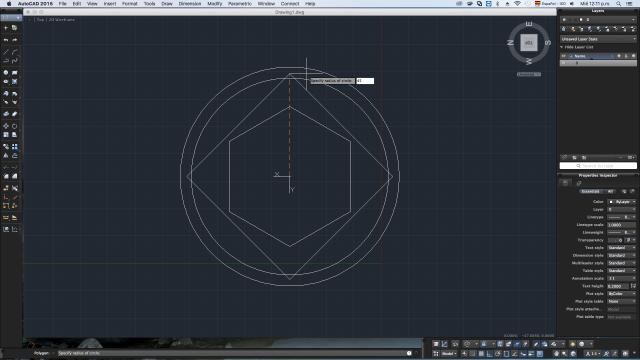Viewport: 640px width, 360px height.
Task: Click the radius input field beside the cursor
Action: 365,81
